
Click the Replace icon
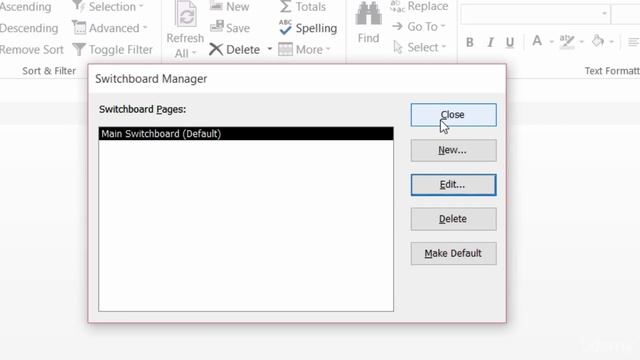coord(397,7)
